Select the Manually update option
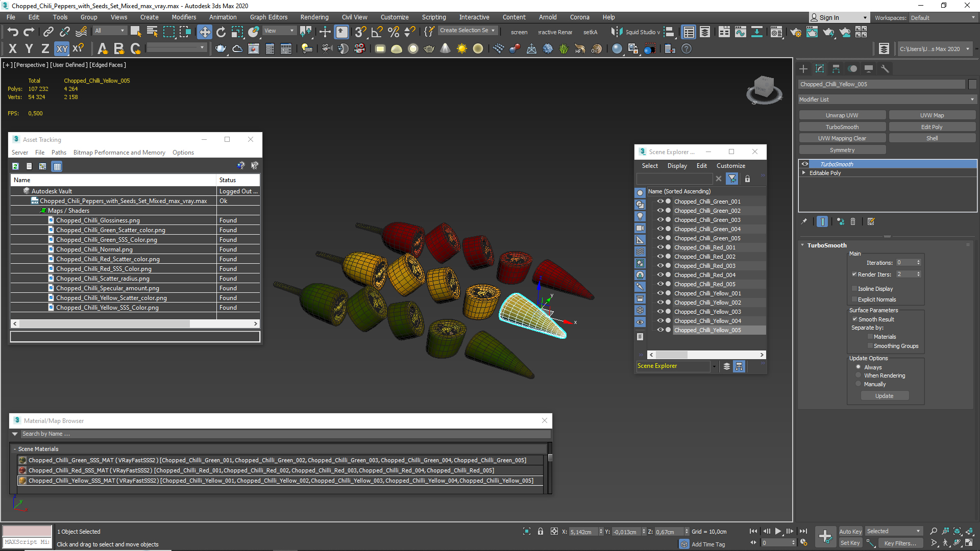This screenshot has width=980, height=551. pyautogui.click(x=859, y=384)
